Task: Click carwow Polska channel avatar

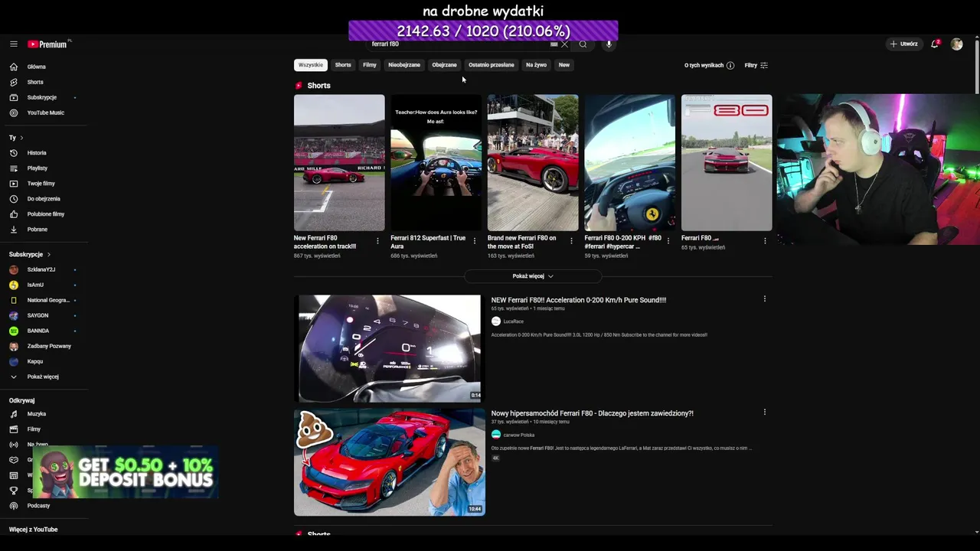Action: (x=496, y=435)
